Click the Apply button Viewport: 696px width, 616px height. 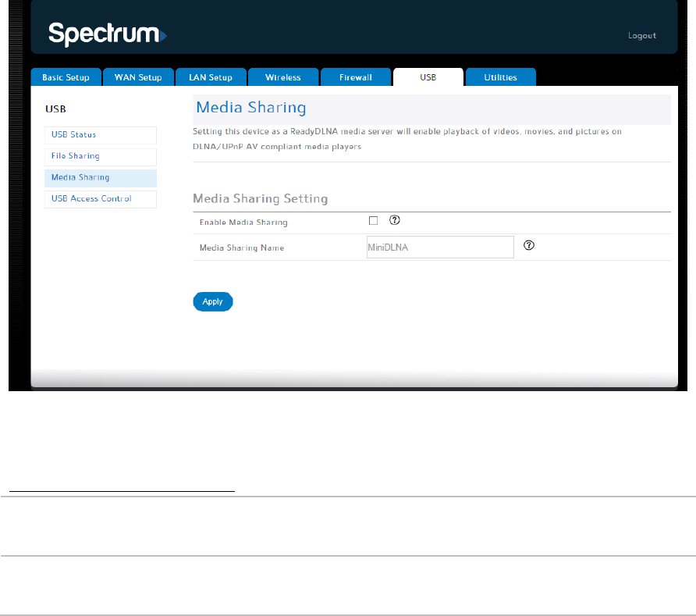213,301
